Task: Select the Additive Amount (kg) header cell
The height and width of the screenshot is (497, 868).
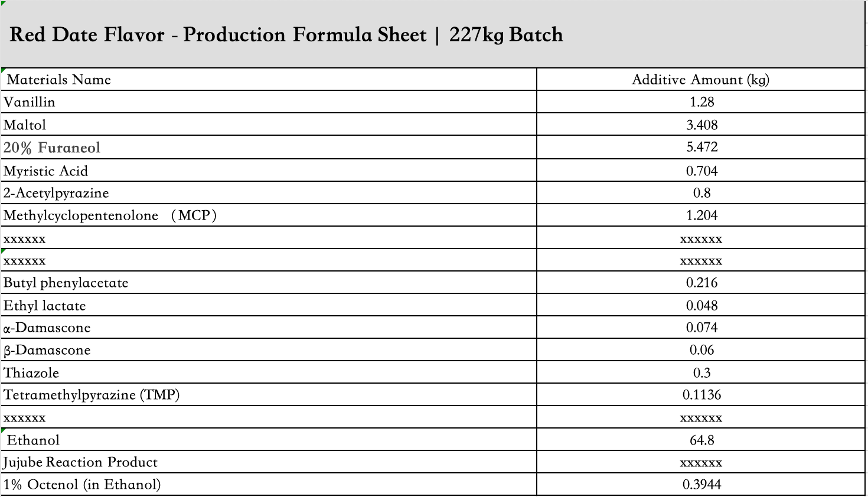Action: pyautogui.click(x=701, y=80)
